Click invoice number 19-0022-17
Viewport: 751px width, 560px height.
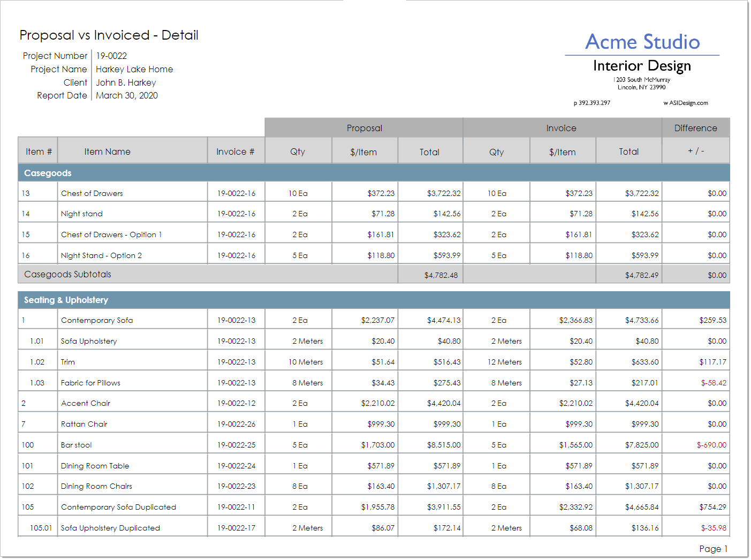point(236,528)
